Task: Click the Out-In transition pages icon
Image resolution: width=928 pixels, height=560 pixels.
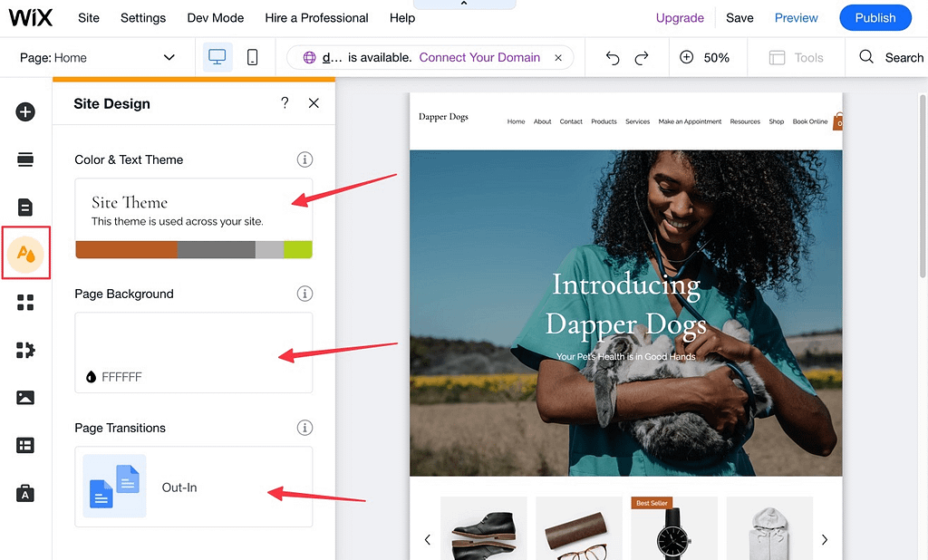Action: click(x=114, y=486)
